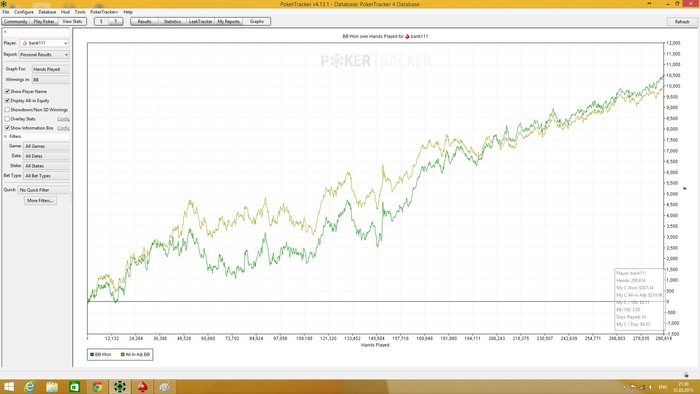Toggle the Show Information Box checkbox

[7, 128]
